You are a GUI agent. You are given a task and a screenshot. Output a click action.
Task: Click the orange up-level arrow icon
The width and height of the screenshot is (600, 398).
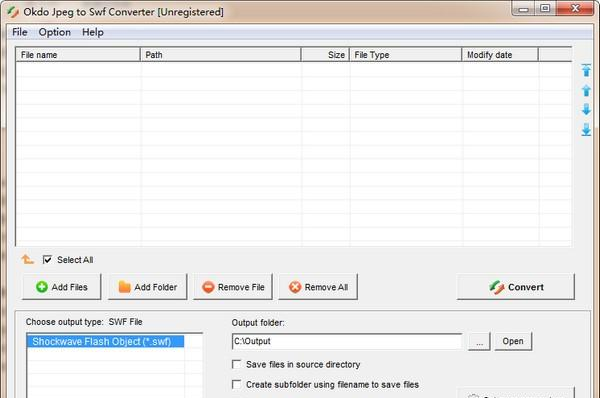click(x=28, y=259)
